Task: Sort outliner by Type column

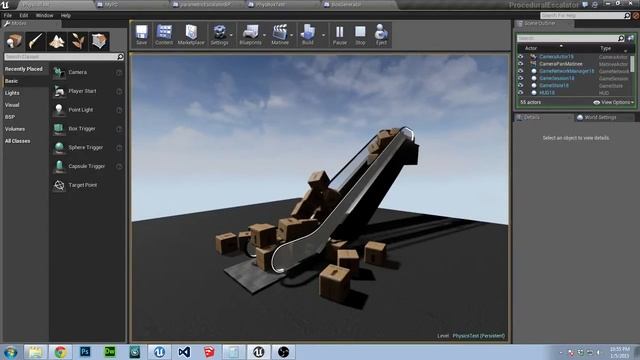Action: click(x=605, y=48)
